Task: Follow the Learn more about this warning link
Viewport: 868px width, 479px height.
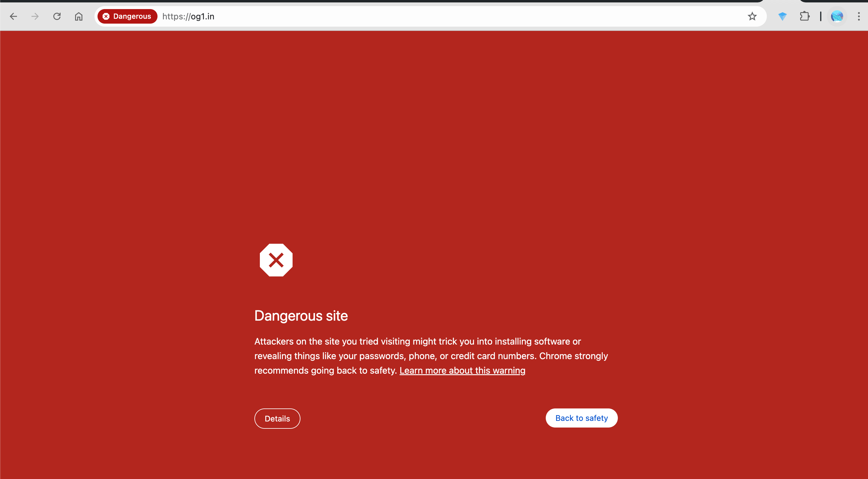Action: [x=462, y=370]
